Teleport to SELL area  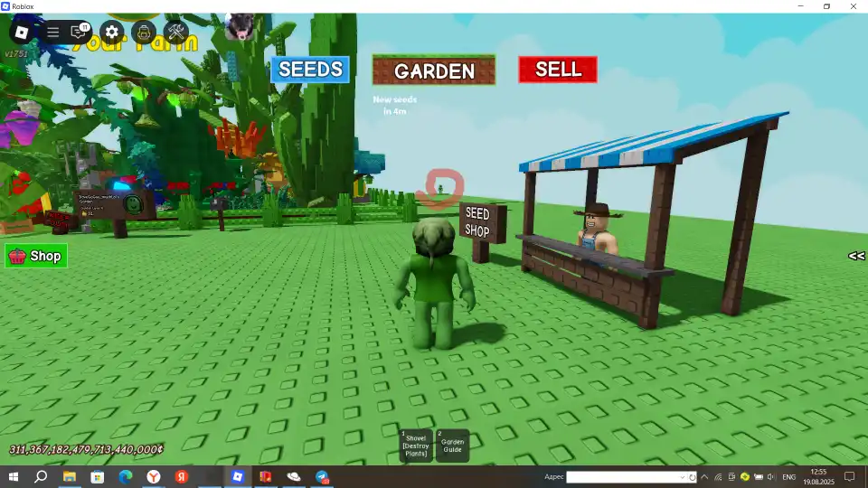(558, 70)
